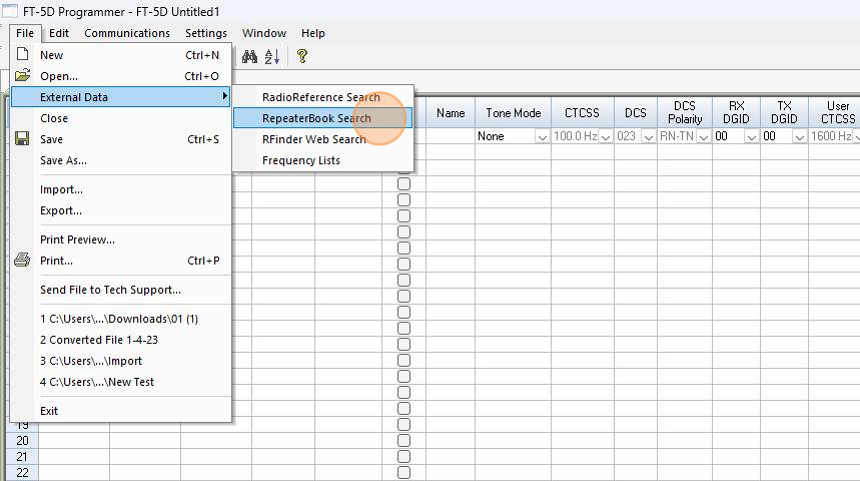The height and width of the screenshot is (481, 860).
Task: Choose Open... from the File menu
Action: [121, 76]
